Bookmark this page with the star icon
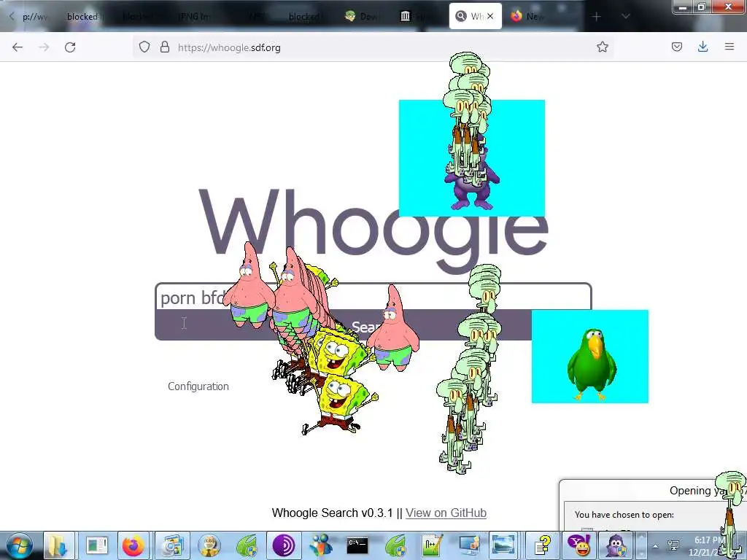The height and width of the screenshot is (560, 747). pyautogui.click(x=602, y=47)
